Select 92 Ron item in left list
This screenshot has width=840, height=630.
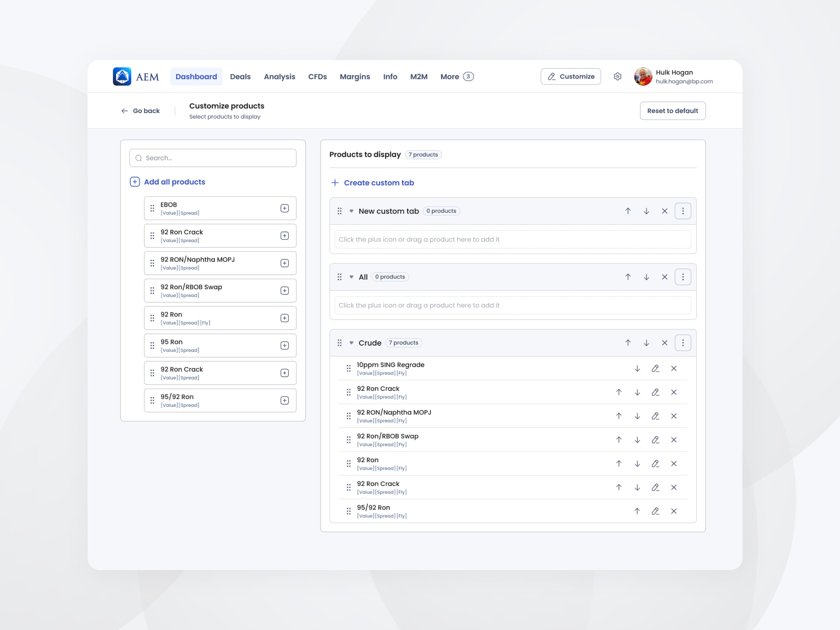point(220,318)
